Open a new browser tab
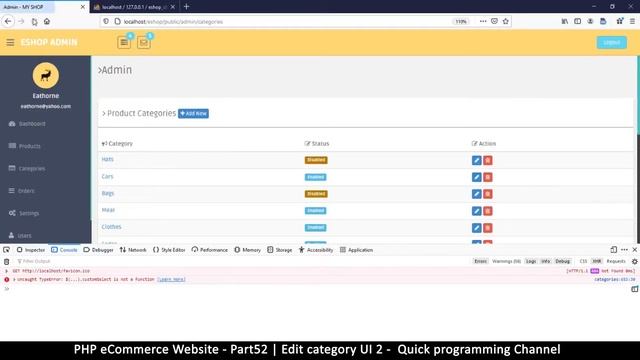This screenshot has width=640, height=360. (x=187, y=7)
